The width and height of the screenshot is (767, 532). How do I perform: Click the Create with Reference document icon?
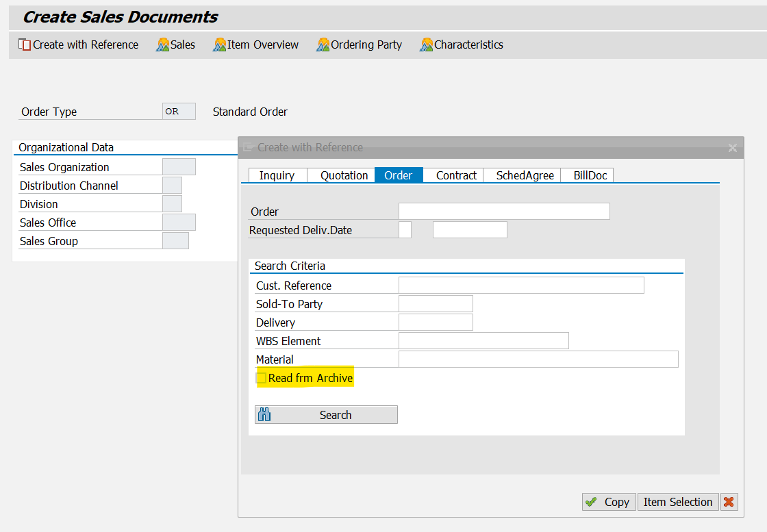coord(25,45)
